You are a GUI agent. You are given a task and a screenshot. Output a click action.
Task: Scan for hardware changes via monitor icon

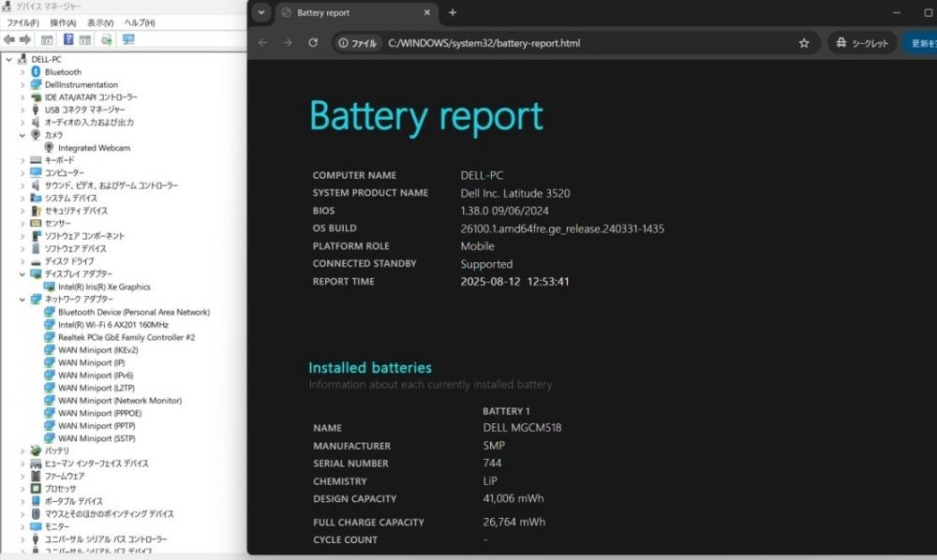pos(128,39)
